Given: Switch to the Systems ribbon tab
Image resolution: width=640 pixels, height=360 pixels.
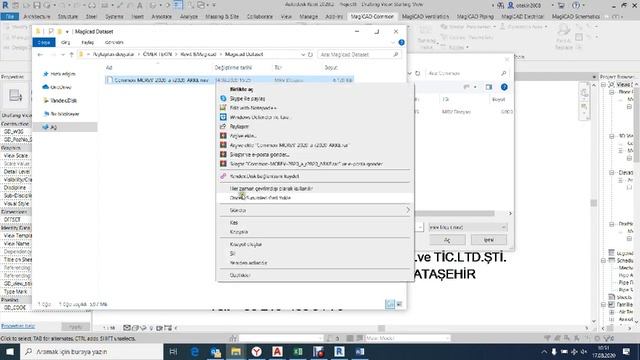Looking at the screenshot, I should click(x=114, y=17).
